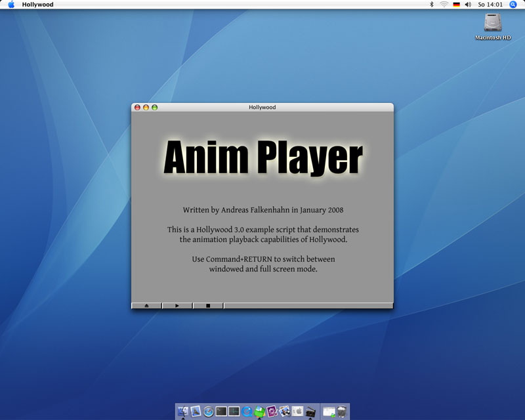Open the clapperboard Hollywood icon in Dock

coord(310,411)
